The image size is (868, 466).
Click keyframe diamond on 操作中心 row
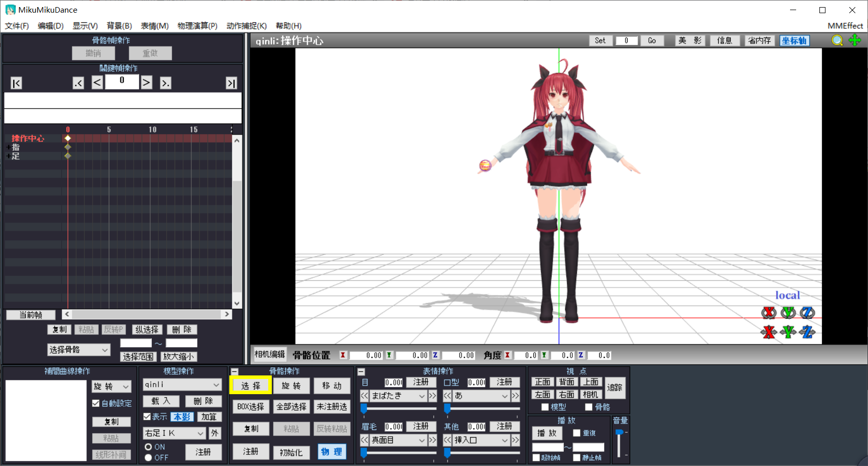(x=68, y=138)
